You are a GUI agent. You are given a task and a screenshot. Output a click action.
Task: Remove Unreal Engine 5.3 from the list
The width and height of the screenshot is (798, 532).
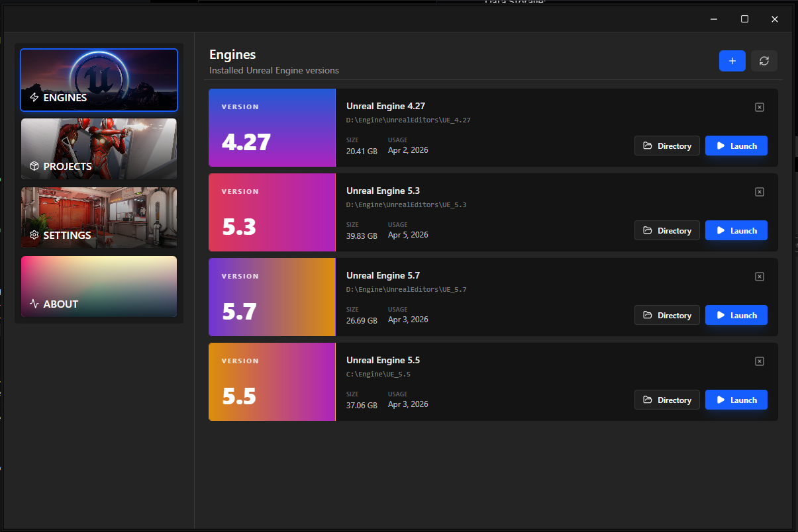tap(759, 191)
